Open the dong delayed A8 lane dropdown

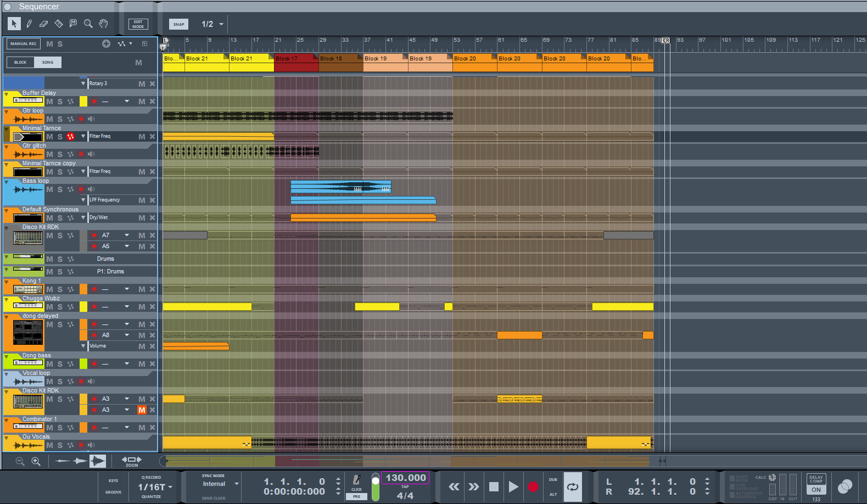(127, 335)
